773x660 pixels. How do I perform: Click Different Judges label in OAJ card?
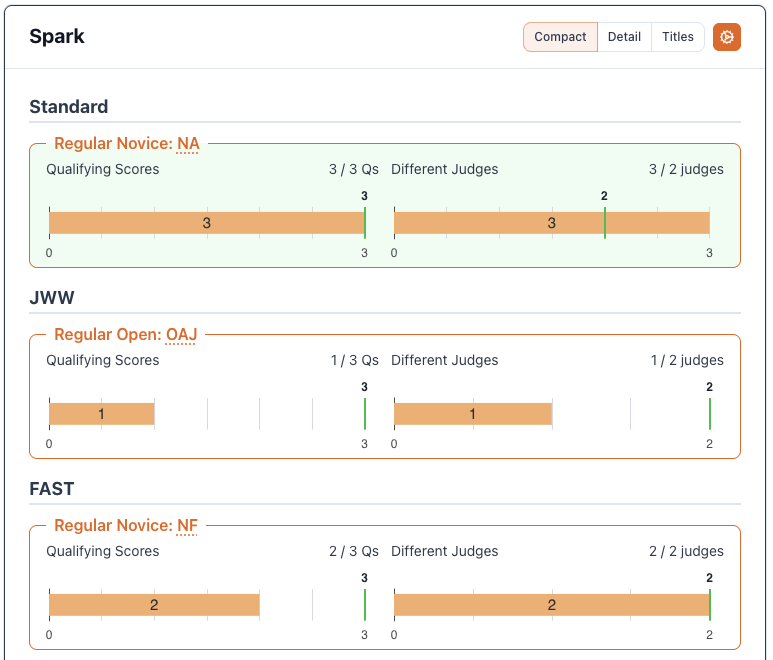(445, 360)
